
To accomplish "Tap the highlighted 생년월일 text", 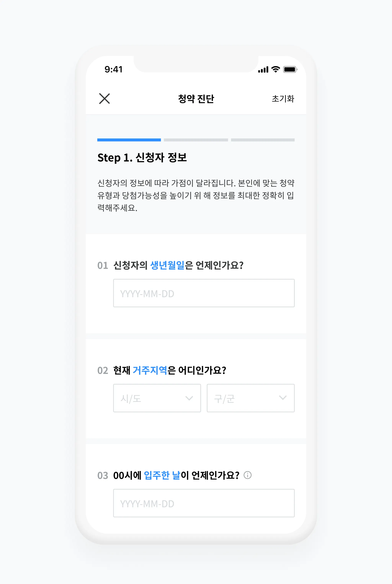I will pos(167,265).
